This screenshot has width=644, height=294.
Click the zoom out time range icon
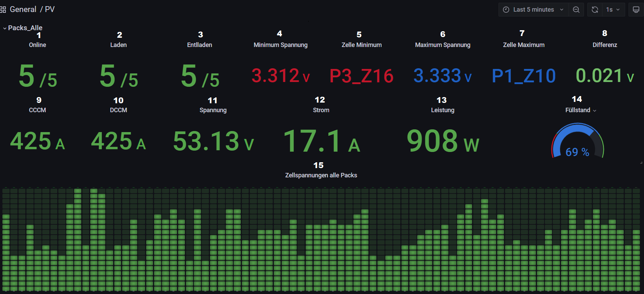576,10
